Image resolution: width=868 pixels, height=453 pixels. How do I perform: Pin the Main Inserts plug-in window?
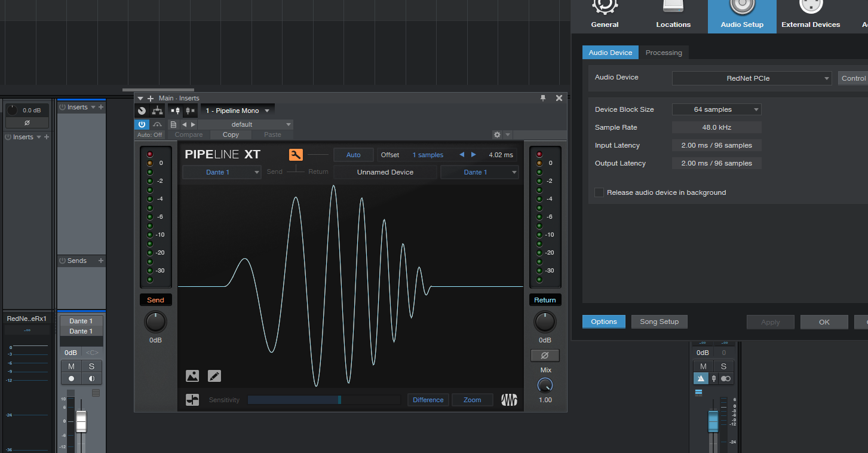(543, 98)
